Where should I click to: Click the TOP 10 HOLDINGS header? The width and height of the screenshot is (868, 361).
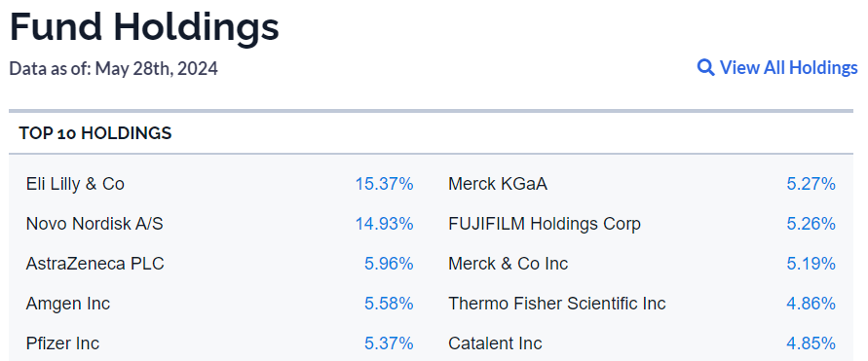coord(95,133)
